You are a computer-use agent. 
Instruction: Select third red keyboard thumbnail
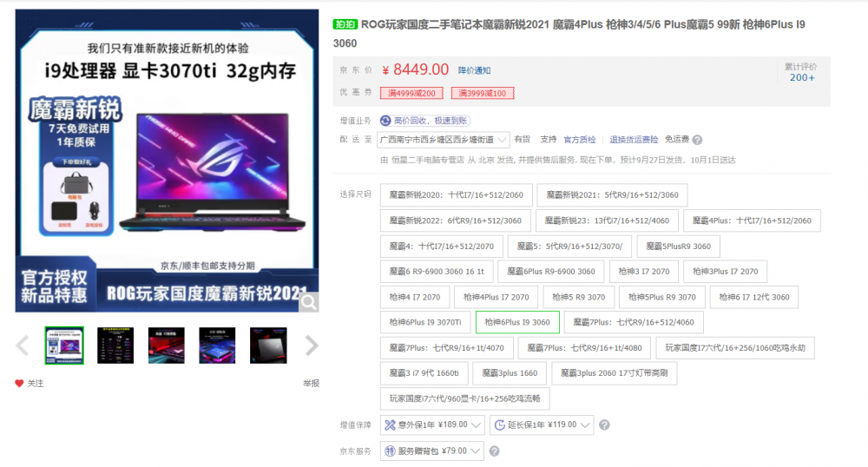point(166,345)
